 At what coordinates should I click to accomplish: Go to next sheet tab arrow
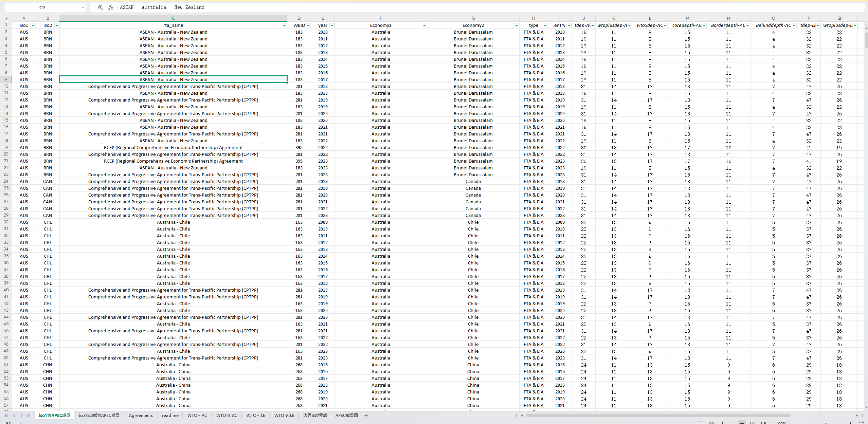point(21,416)
